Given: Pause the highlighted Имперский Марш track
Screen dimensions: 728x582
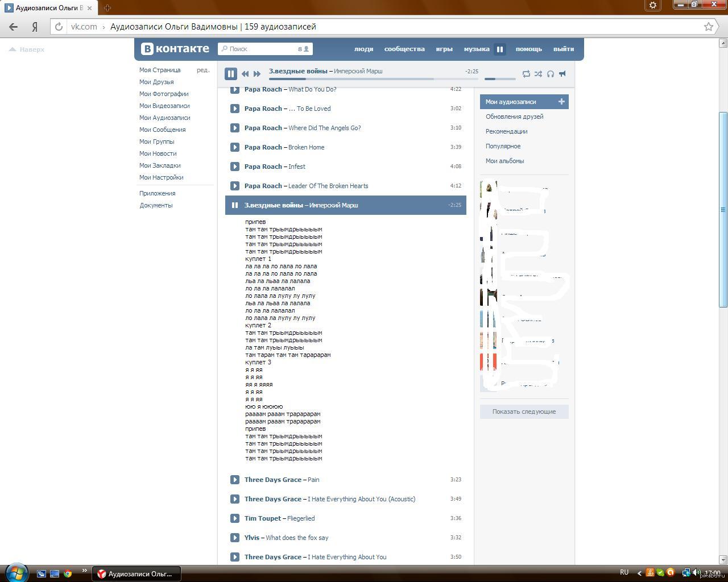Looking at the screenshot, I should [x=235, y=205].
